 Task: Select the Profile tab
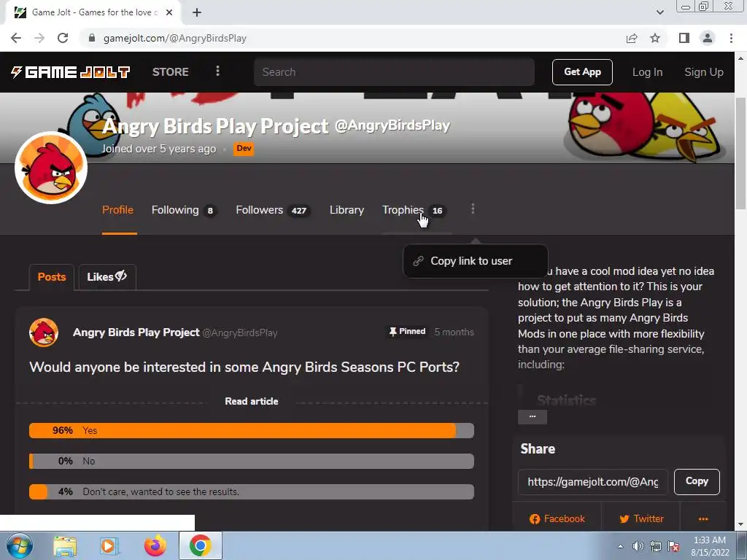pos(117,210)
